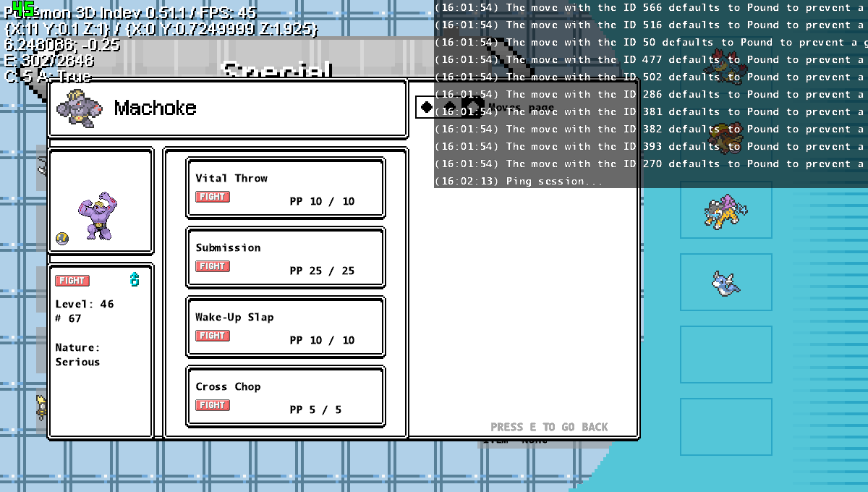This screenshot has width=868, height=492.
Task: Select the second page diamond indicator
Action: tap(450, 107)
